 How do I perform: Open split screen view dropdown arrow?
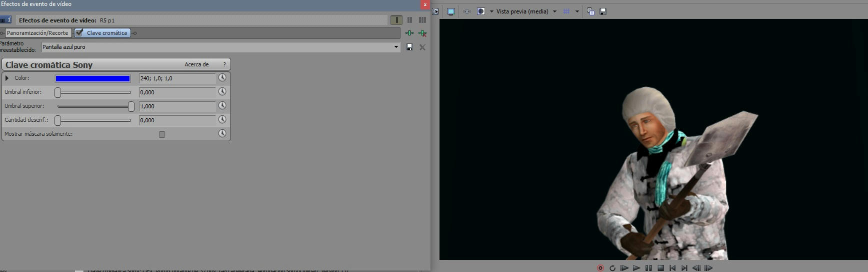coord(491,11)
